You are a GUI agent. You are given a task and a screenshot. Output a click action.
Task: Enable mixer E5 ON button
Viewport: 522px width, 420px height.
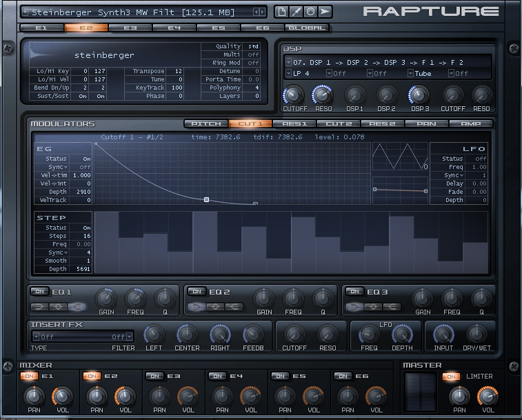(x=281, y=376)
